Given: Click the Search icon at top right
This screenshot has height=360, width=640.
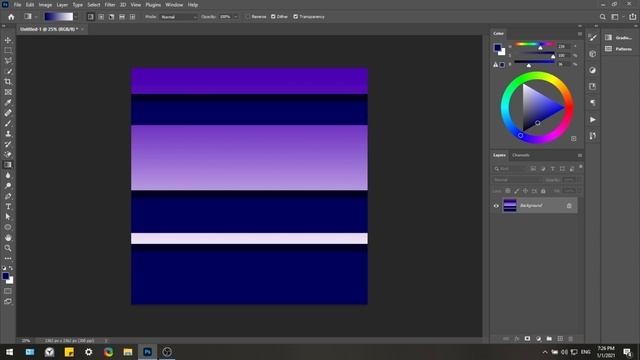Looking at the screenshot, I should (x=602, y=17).
